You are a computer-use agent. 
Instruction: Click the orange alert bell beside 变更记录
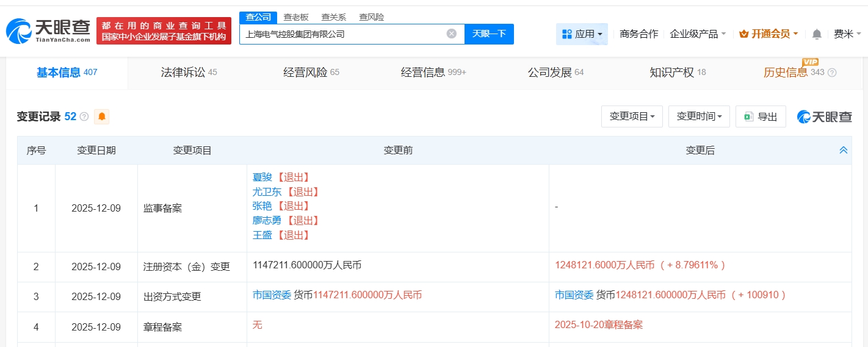(x=101, y=116)
